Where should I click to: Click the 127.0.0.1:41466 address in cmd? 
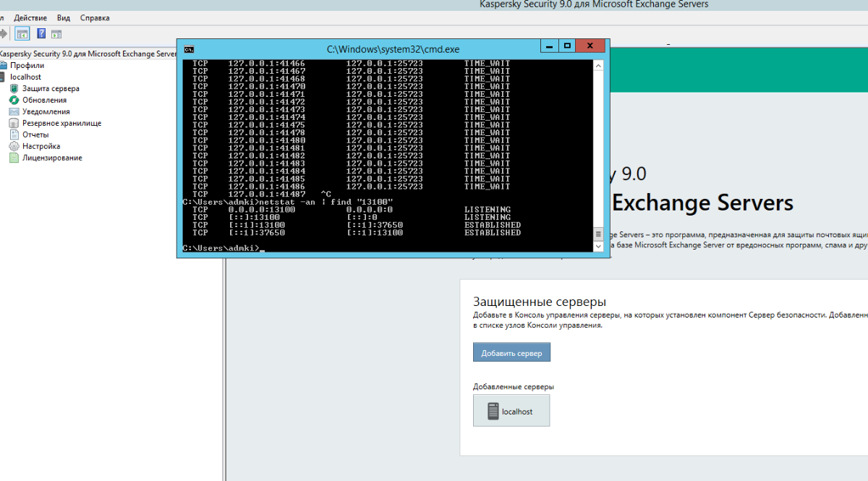pyautogui.click(x=267, y=64)
